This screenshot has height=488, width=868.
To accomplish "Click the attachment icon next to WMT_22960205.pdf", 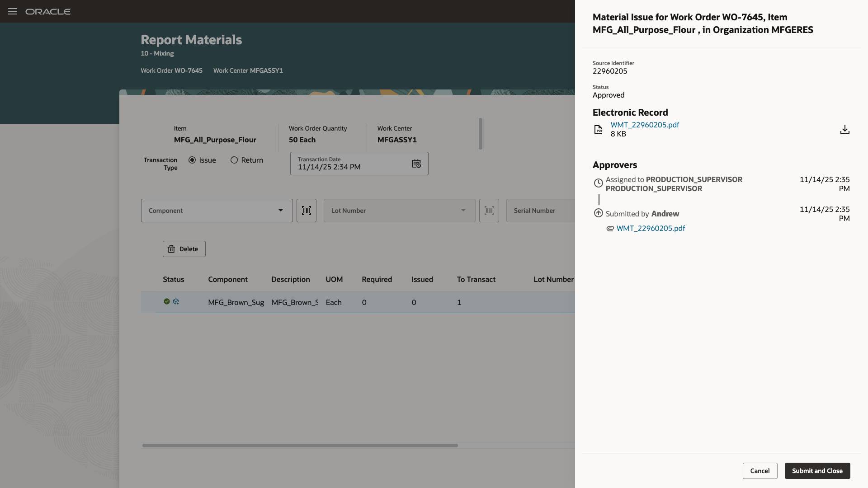I will pyautogui.click(x=610, y=229).
